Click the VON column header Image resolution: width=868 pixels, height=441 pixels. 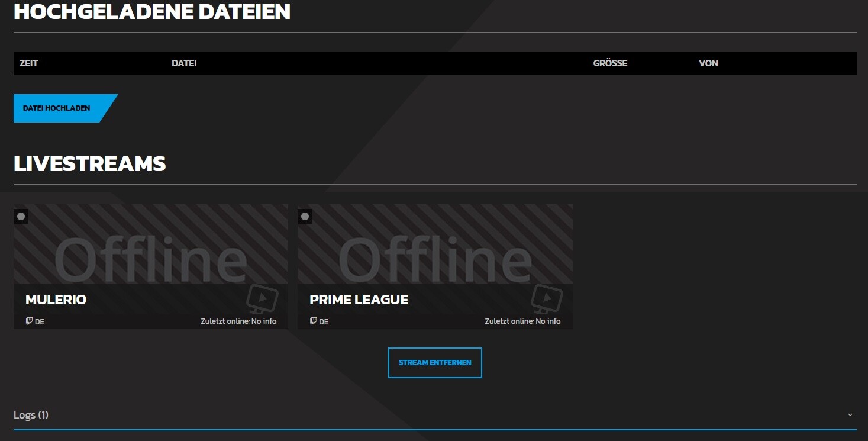point(708,63)
